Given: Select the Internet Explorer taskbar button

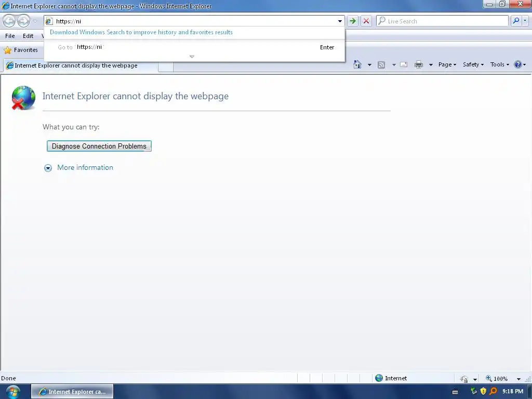Looking at the screenshot, I should pos(72,392).
